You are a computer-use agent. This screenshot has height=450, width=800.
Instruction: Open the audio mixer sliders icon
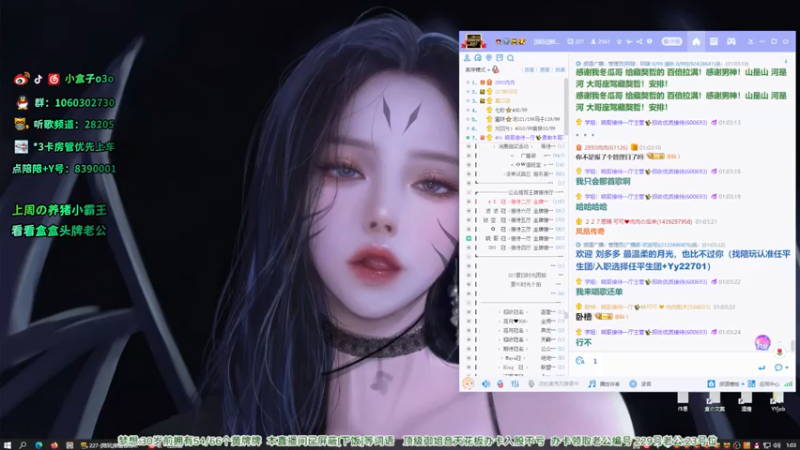(x=515, y=384)
